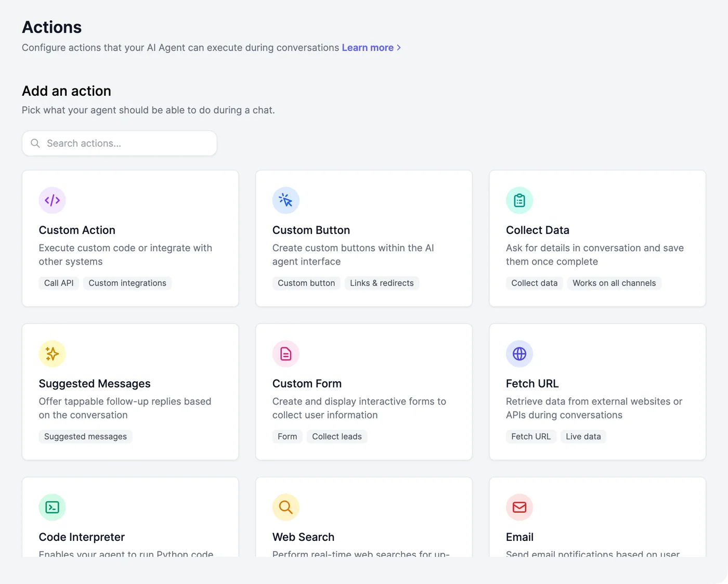Click the Suggested Messages sparkle icon
Screen dimensions: 728x584
pyautogui.click(x=52, y=354)
